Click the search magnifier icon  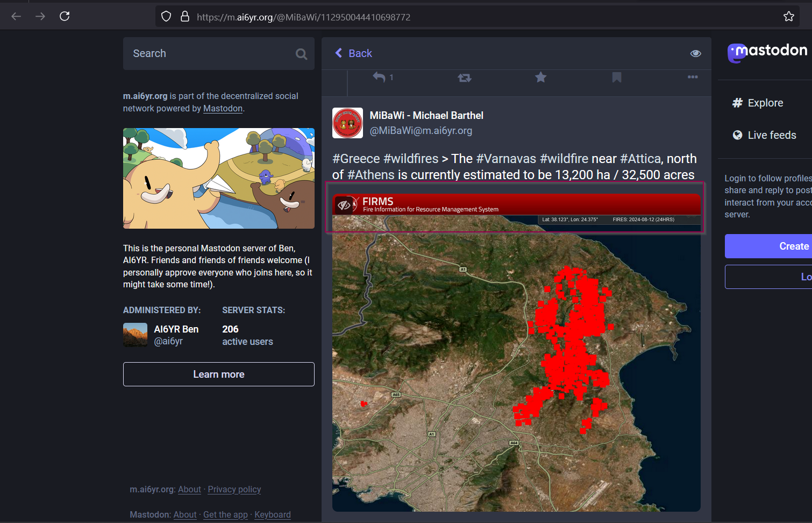(301, 54)
